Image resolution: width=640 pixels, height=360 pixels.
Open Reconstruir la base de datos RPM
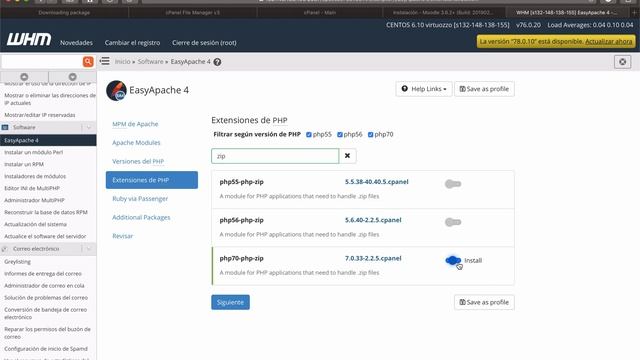click(46, 212)
